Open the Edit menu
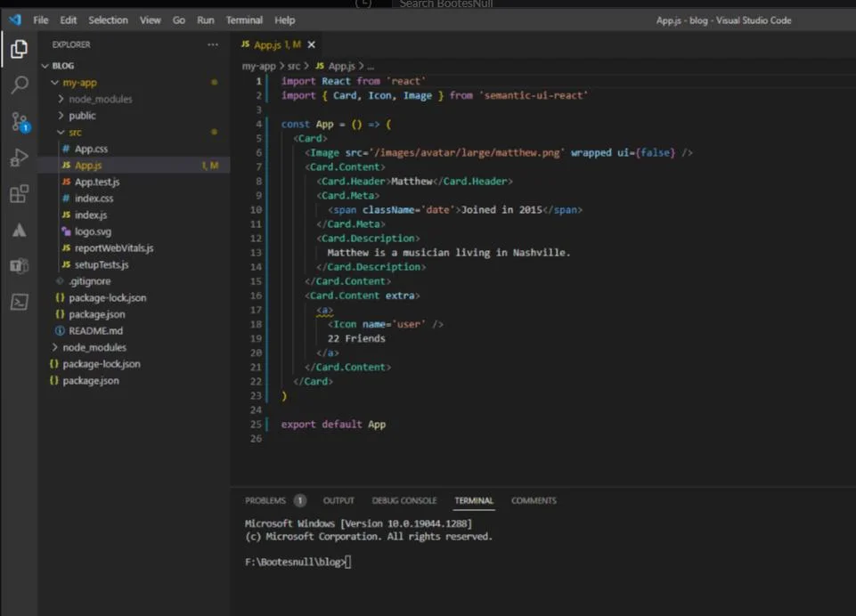856x616 pixels. pyautogui.click(x=69, y=20)
